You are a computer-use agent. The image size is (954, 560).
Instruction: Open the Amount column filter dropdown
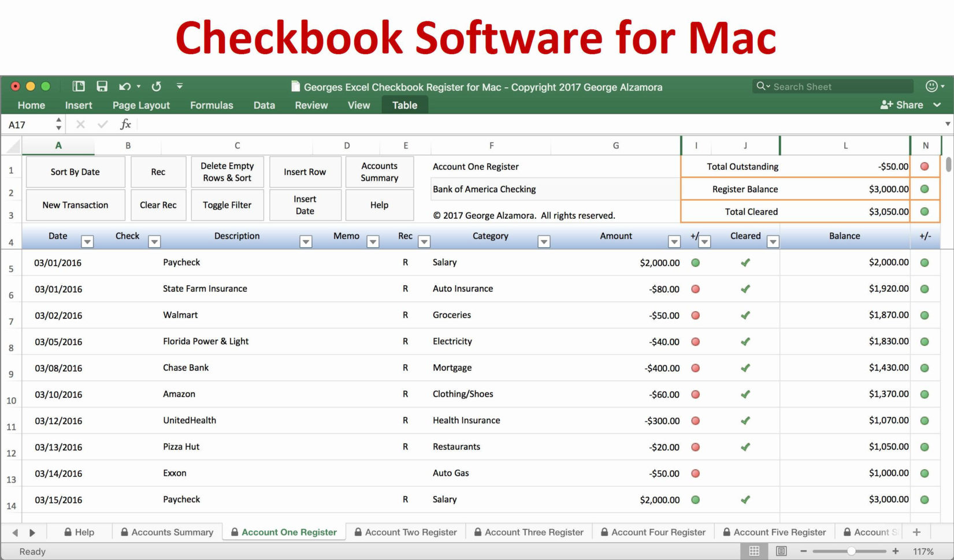(674, 241)
